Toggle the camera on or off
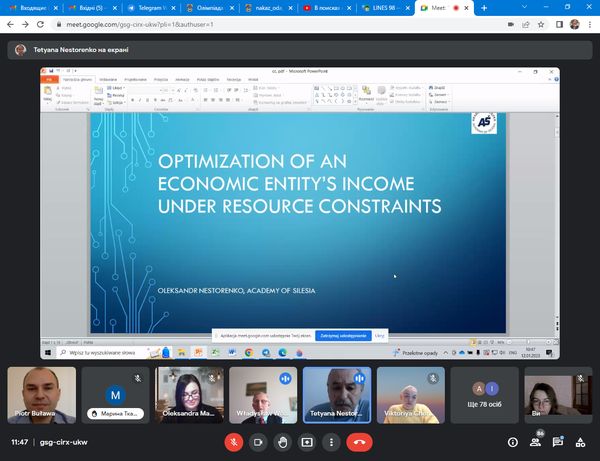Screen dimensions: 600x461 258,442
